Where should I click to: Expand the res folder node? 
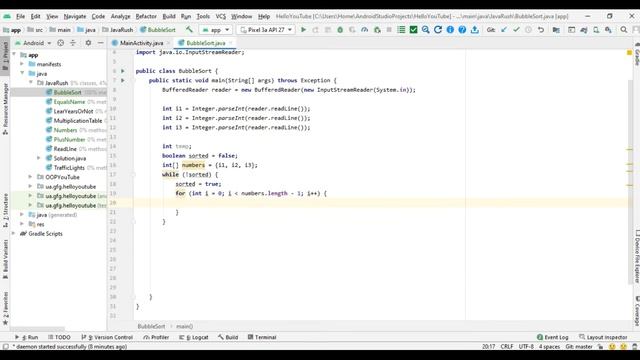(x=22, y=224)
